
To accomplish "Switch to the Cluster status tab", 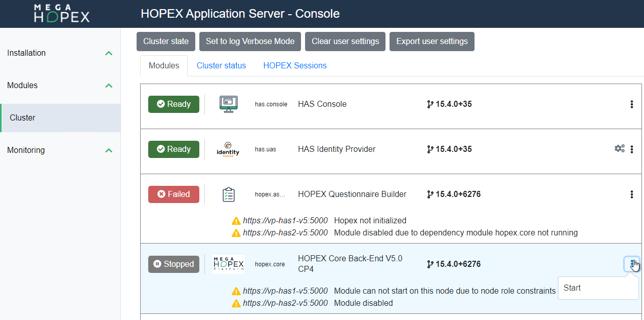I will click(x=221, y=66).
